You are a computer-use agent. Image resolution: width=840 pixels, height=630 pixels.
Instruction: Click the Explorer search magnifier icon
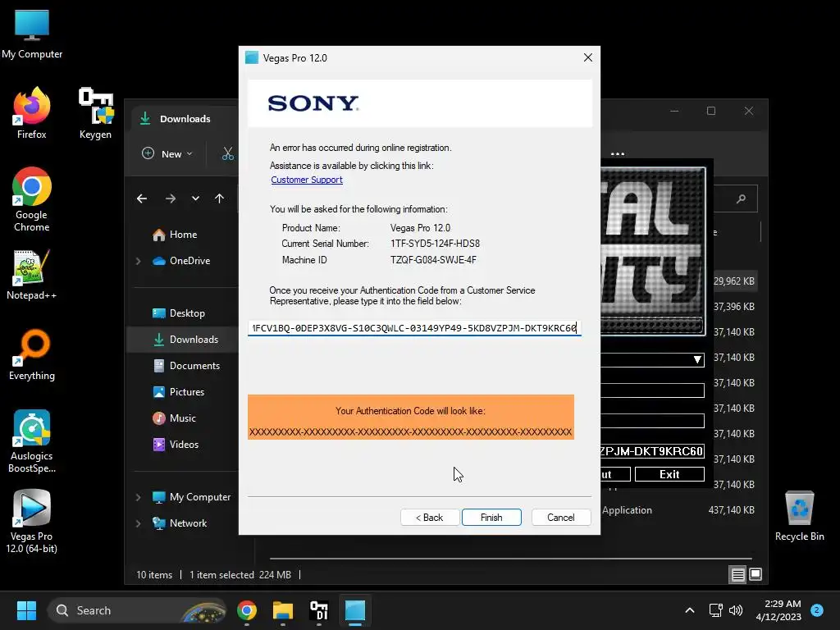[x=741, y=199]
